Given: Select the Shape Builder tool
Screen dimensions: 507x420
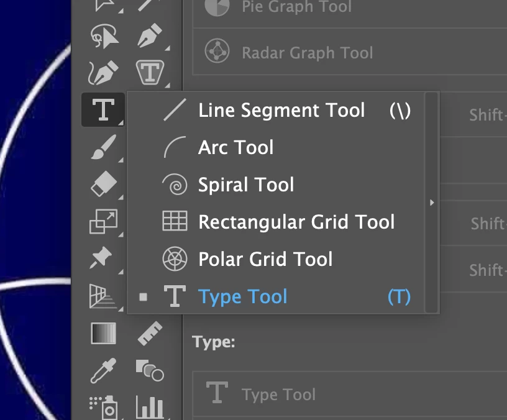Looking at the screenshot, I should tap(150, 370).
